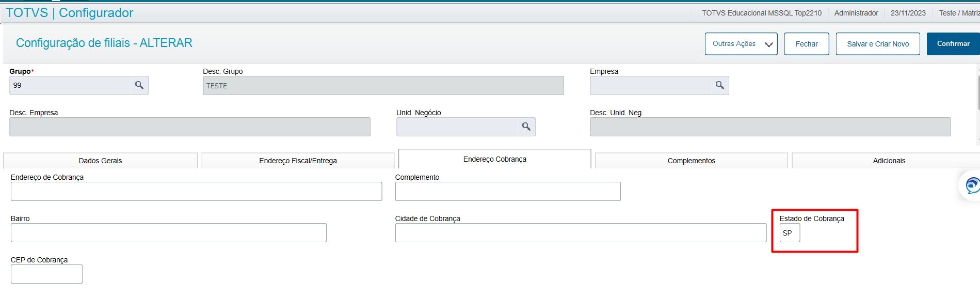Click into the Bairro input field
980x297 pixels.
coord(168,233)
